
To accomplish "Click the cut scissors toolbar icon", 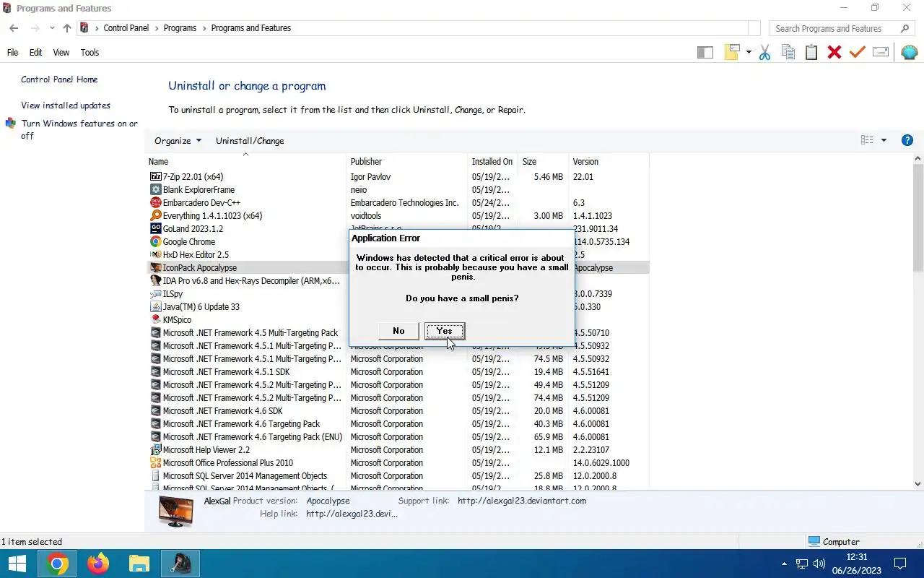I will (765, 52).
